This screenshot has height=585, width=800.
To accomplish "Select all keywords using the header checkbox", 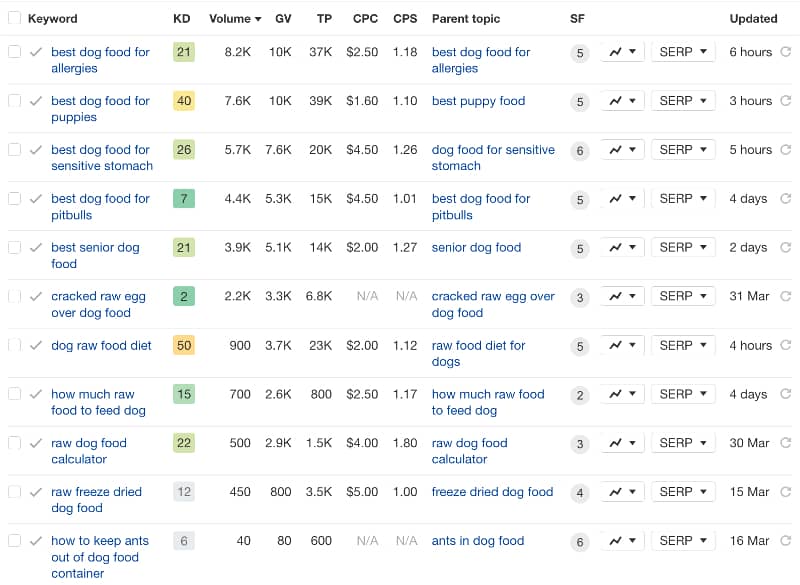I will coord(14,18).
